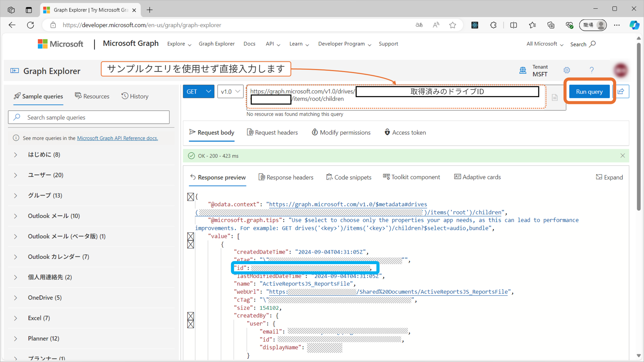Screen dimensions: 644x362
Task: Click the browser address bar URL
Action: click(x=142, y=25)
